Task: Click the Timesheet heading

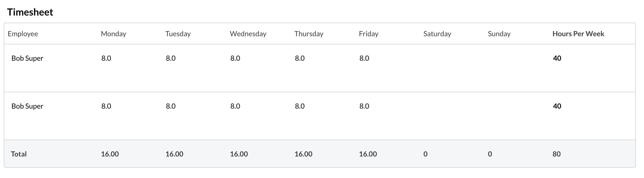Action: tap(30, 12)
